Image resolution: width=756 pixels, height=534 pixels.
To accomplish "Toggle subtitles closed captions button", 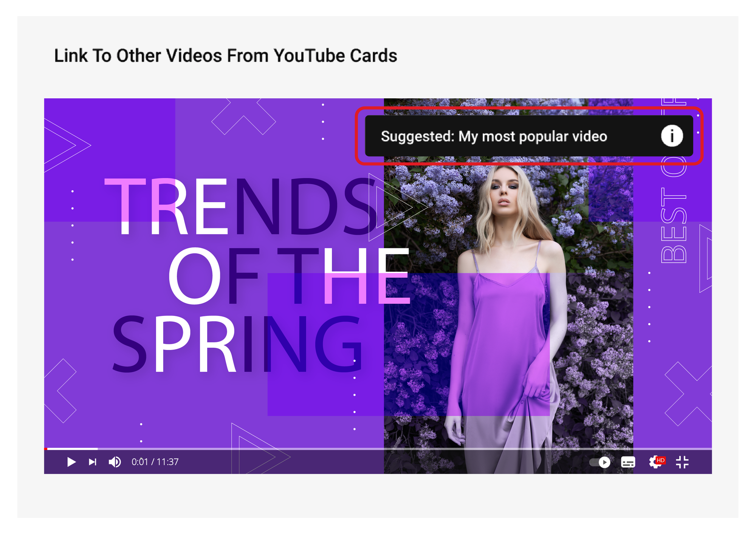I will click(628, 462).
